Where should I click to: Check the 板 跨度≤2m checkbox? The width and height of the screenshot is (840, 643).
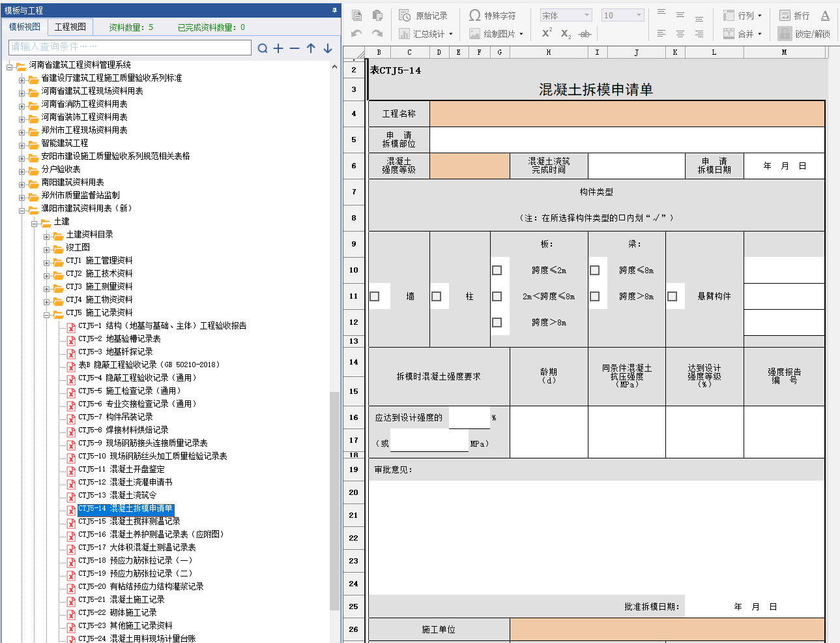[x=497, y=270]
